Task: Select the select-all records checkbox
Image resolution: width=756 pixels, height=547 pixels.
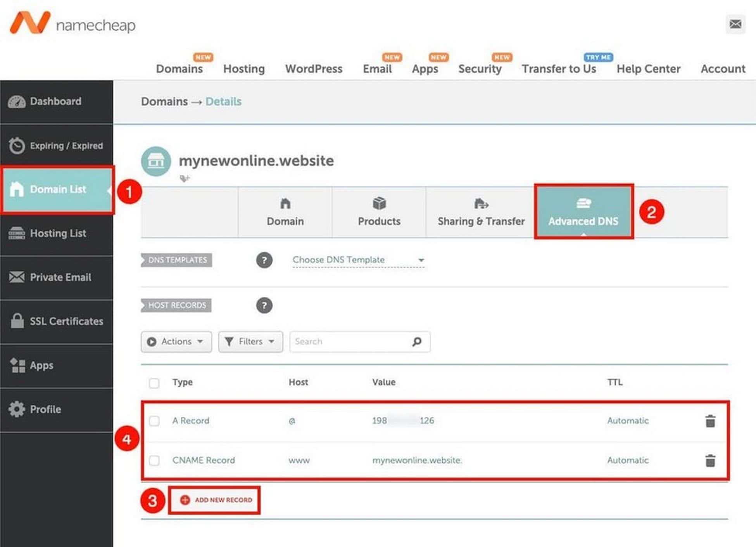Action: (x=154, y=383)
